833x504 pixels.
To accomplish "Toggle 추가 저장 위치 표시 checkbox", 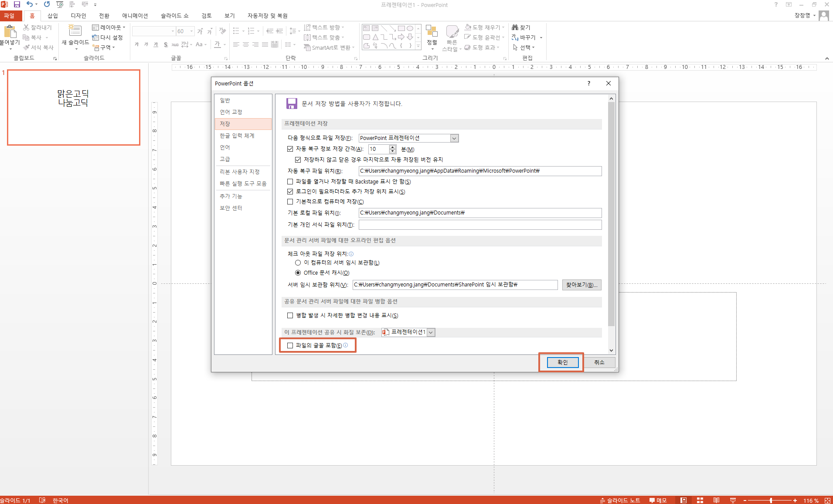I will tap(290, 192).
